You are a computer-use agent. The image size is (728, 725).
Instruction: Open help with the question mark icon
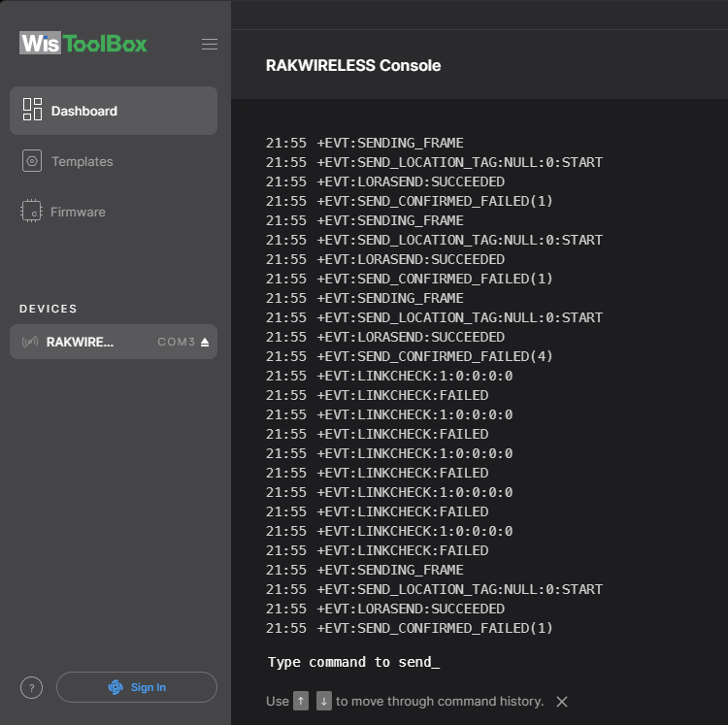point(31,687)
